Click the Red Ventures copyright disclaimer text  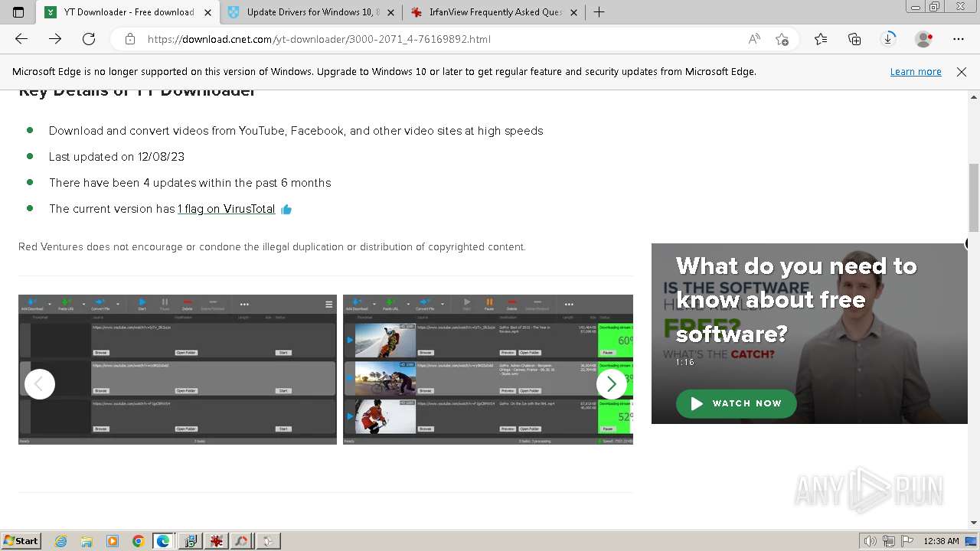tap(272, 247)
